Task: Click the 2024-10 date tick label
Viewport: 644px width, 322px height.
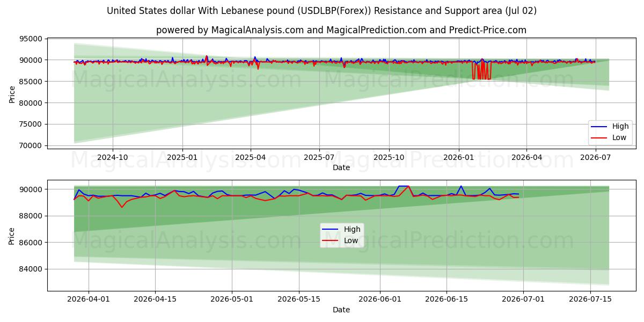Action: coord(113,157)
